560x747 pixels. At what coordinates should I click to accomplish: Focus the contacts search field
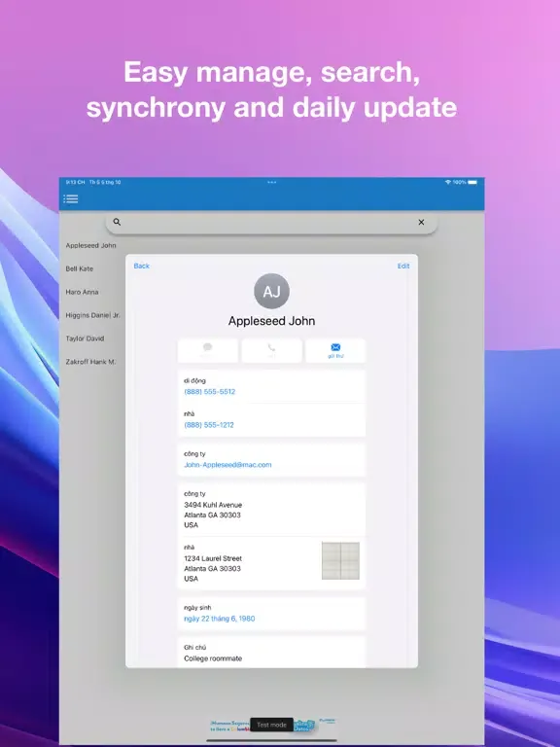(271, 223)
